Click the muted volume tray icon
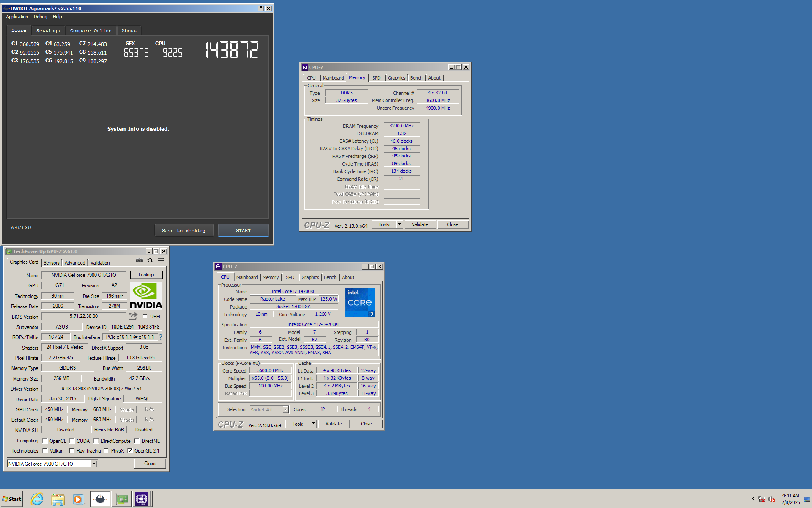The width and height of the screenshot is (812, 508). click(x=772, y=500)
